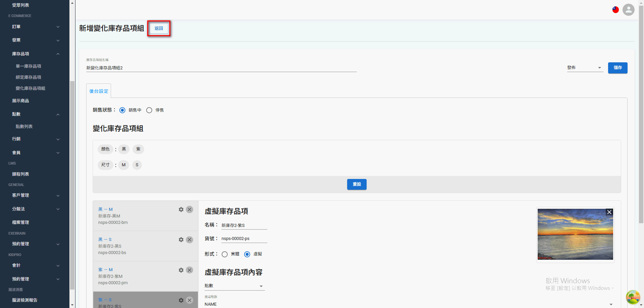Select the M size chip
644x308 pixels.
[x=123, y=165]
